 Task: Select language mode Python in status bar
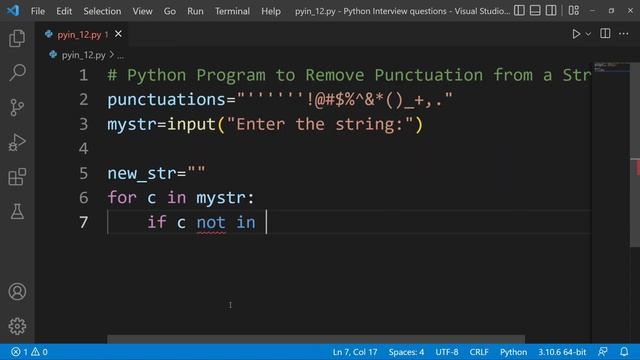(513, 352)
